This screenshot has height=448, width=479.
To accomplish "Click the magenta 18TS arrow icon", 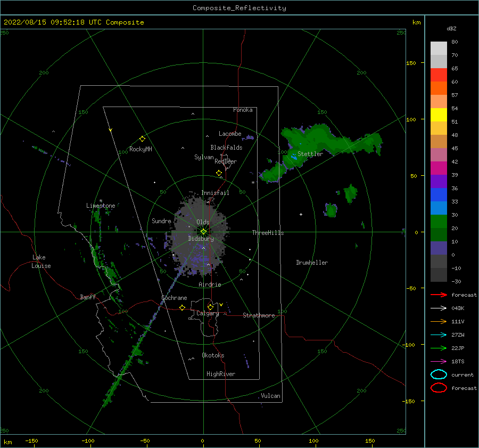I will click(439, 362).
